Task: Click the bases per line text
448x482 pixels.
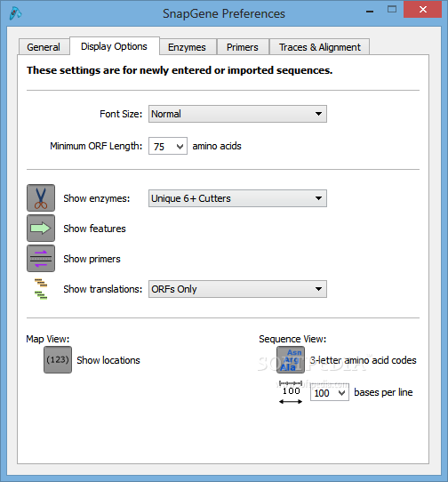Action: coord(383,392)
